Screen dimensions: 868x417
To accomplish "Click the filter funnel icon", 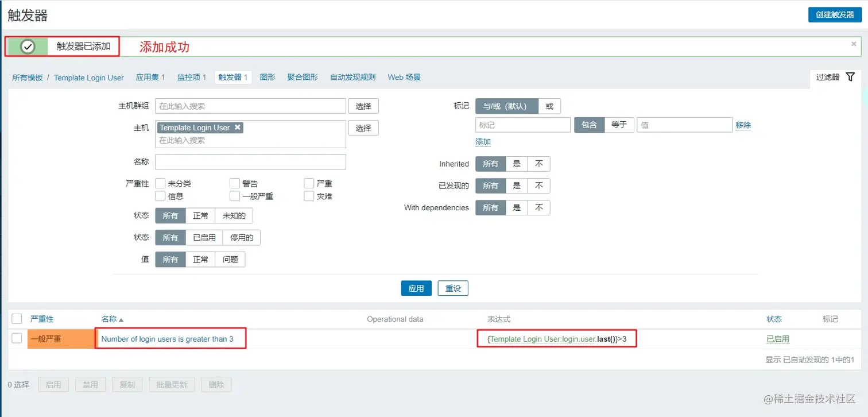I will pyautogui.click(x=850, y=77).
